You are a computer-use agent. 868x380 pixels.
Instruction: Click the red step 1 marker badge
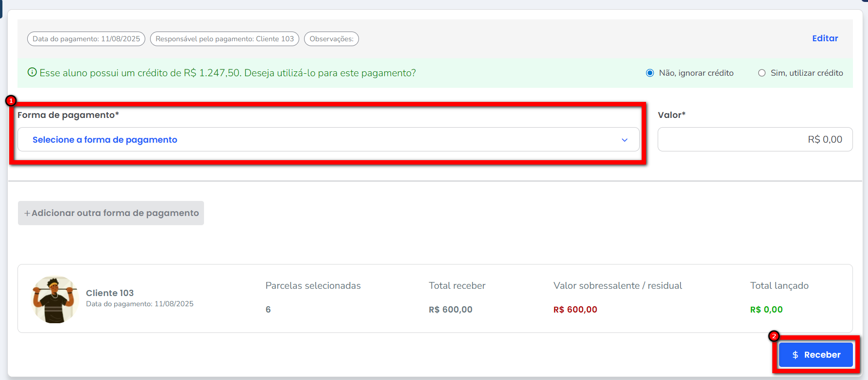[x=11, y=100]
